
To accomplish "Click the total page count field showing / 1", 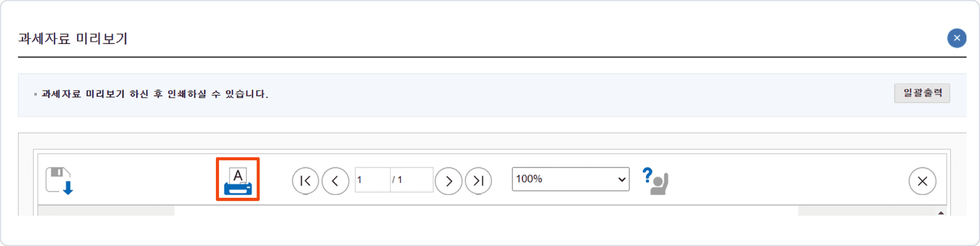I will point(412,179).
